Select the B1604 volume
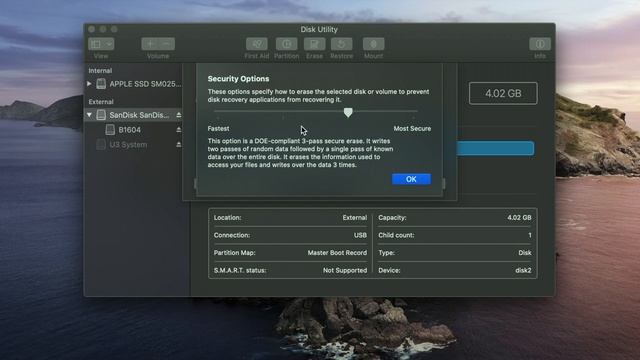 pos(129,130)
